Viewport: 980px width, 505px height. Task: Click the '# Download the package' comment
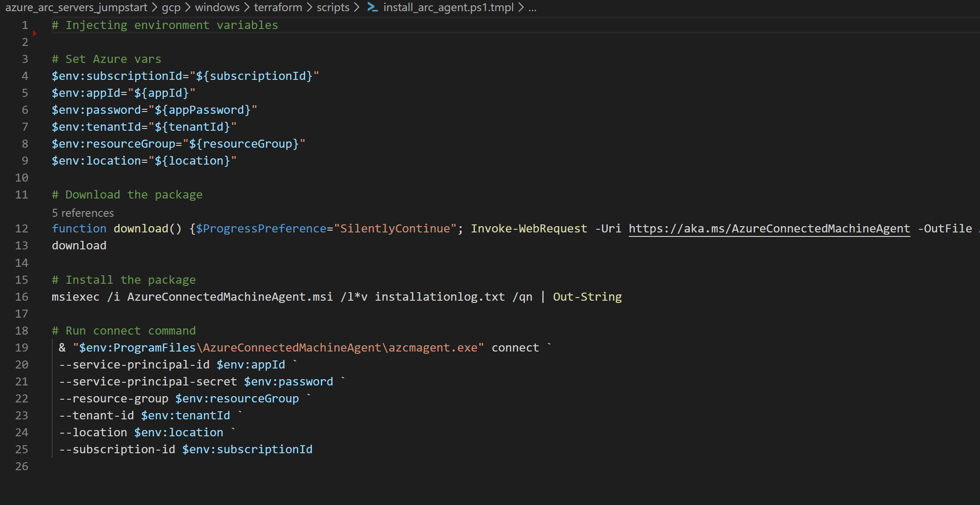[x=127, y=195]
